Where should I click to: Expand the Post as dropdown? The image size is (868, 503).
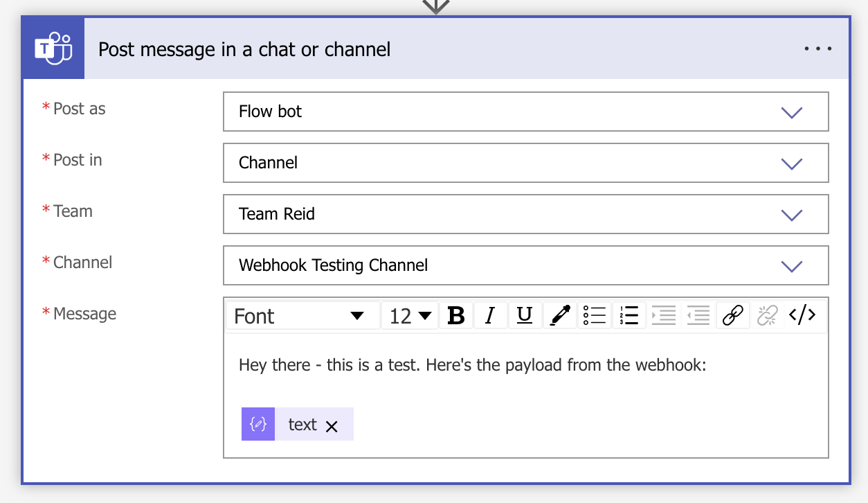pyautogui.click(x=791, y=112)
